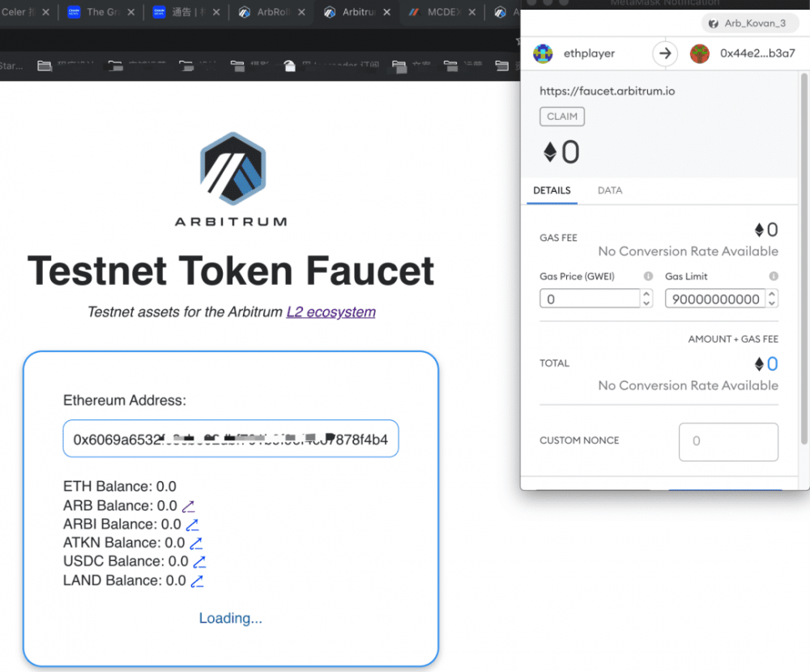Open the L2 ecosystem link
The image size is (810, 672).
click(x=330, y=312)
